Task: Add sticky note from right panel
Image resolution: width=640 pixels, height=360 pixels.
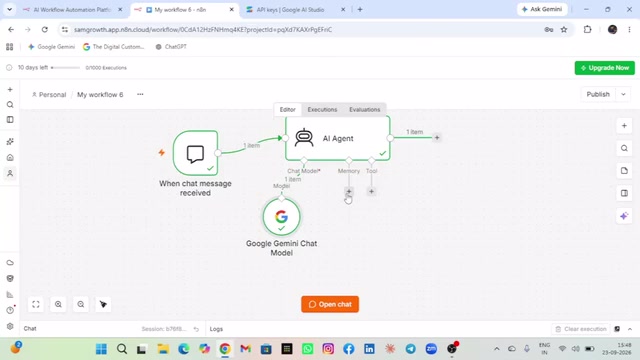Action: point(624,171)
